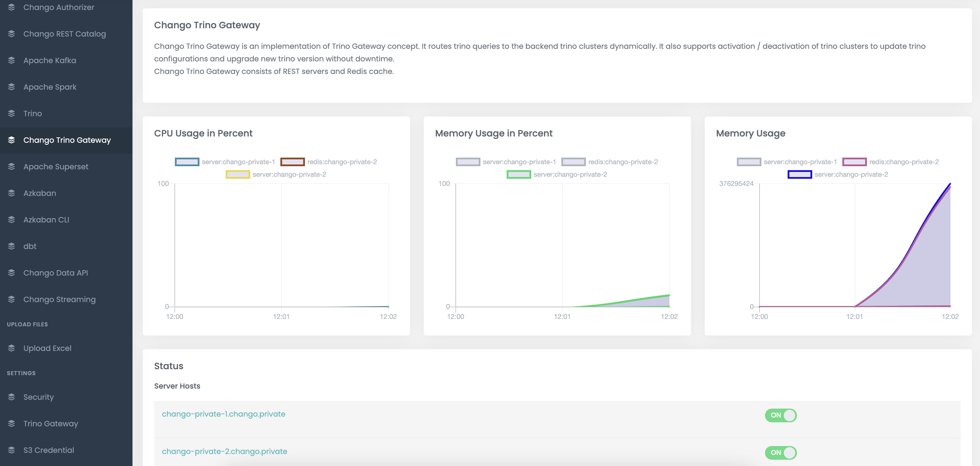Click the layers icon beside Azkaban
Viewport: 980px width, 466px height.
(11, 193)
